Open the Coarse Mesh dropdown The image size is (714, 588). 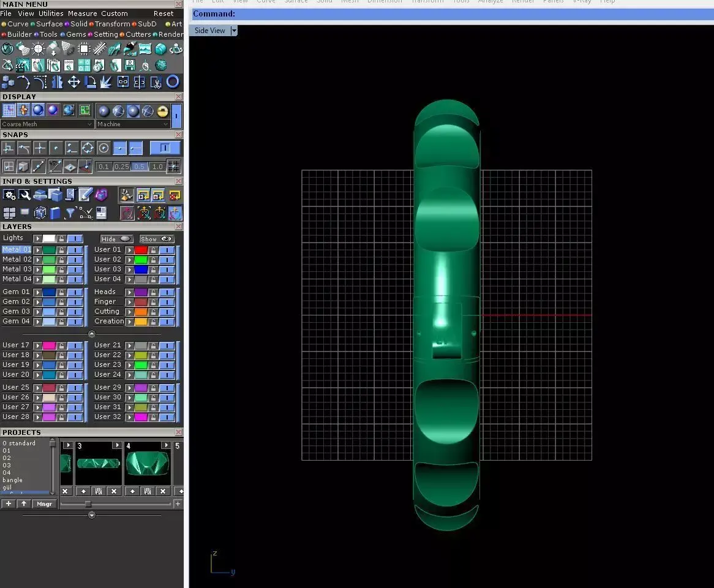click(47, 124)
